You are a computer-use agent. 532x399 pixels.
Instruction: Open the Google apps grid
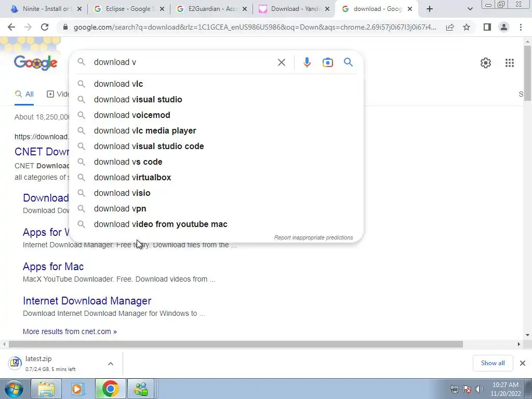click(x=509, y=63)
